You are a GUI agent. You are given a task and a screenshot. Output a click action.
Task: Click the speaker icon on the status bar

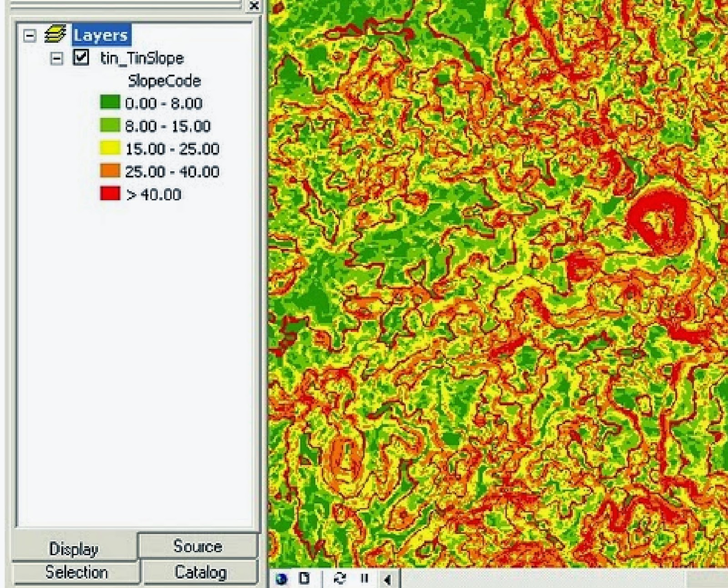[387, 579]
